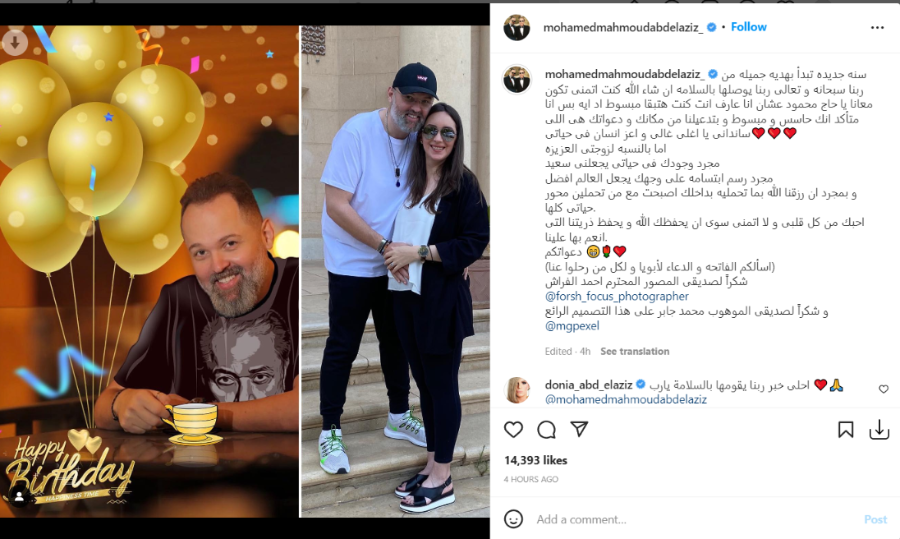Open header profile picture avatar
Image resolution: width=900 pixels, height=539 pixels.
(x=517, y=28)
